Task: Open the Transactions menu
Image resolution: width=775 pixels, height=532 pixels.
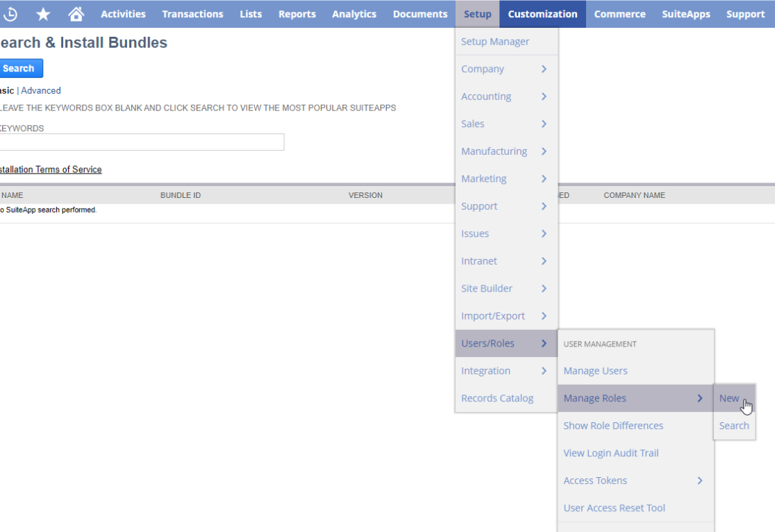Action: coord(193,14)
